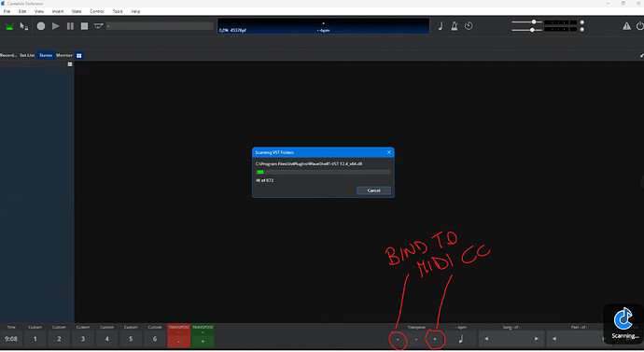This screenshot has height=352, width=644.
Task: Start playback with the Play button
Action: pyautogui.click(x=55, y=26)
